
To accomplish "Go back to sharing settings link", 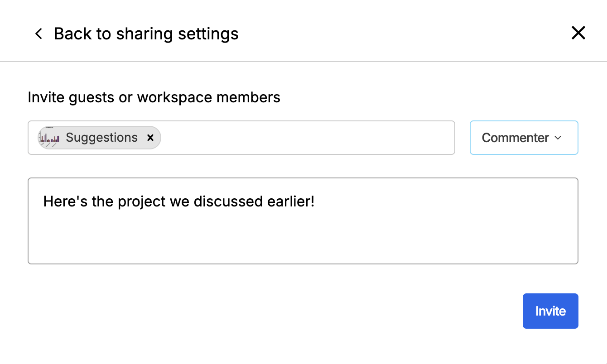I will click(146, 34).
